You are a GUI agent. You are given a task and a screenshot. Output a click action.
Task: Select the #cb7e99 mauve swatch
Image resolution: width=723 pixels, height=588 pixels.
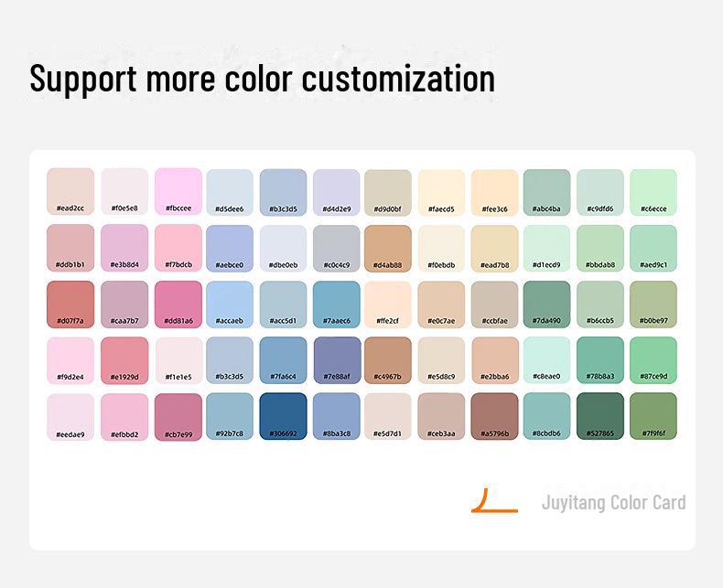coord(178,416)
